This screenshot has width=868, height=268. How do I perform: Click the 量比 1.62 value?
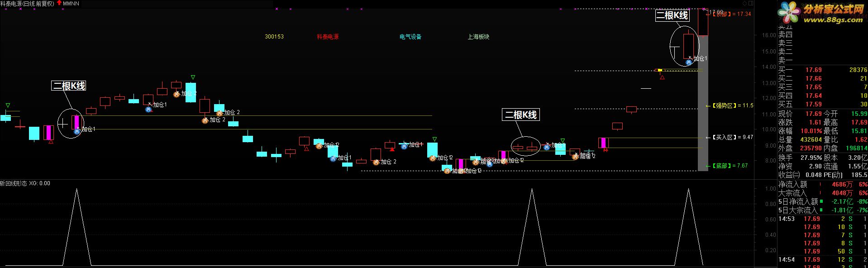point(861,139)
